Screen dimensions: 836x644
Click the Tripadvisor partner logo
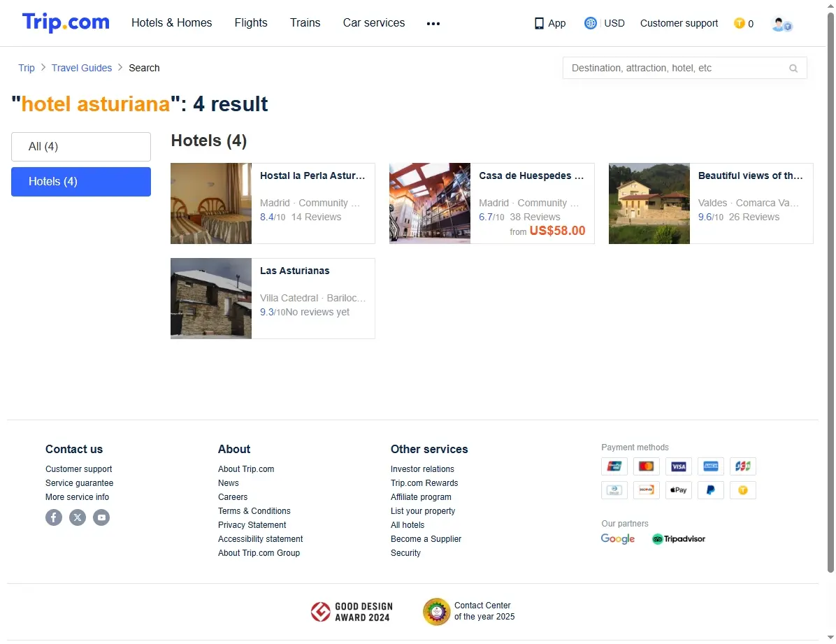tap(679, 539)
